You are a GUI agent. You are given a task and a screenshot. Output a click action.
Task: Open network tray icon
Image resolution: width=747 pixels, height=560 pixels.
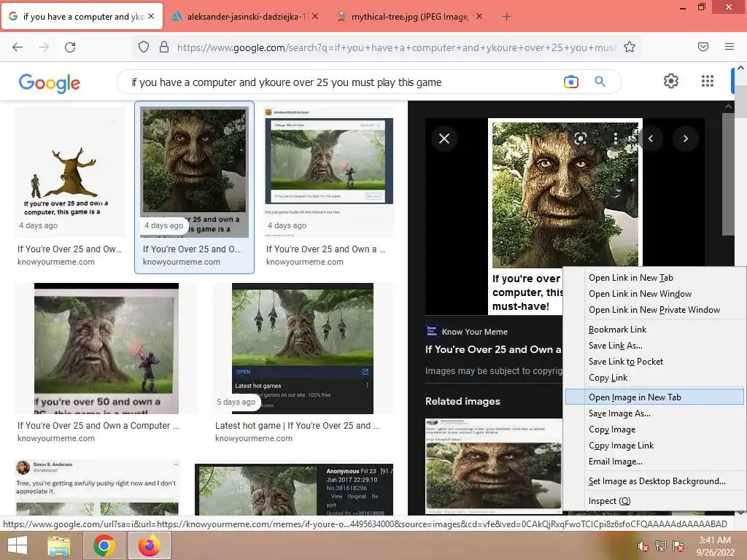[661, 546]
